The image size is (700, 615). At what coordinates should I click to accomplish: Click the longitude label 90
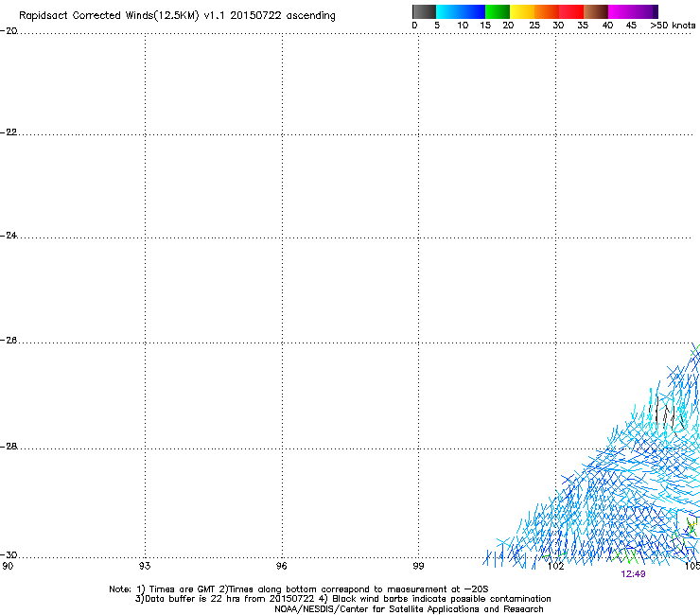click(8, 566)
